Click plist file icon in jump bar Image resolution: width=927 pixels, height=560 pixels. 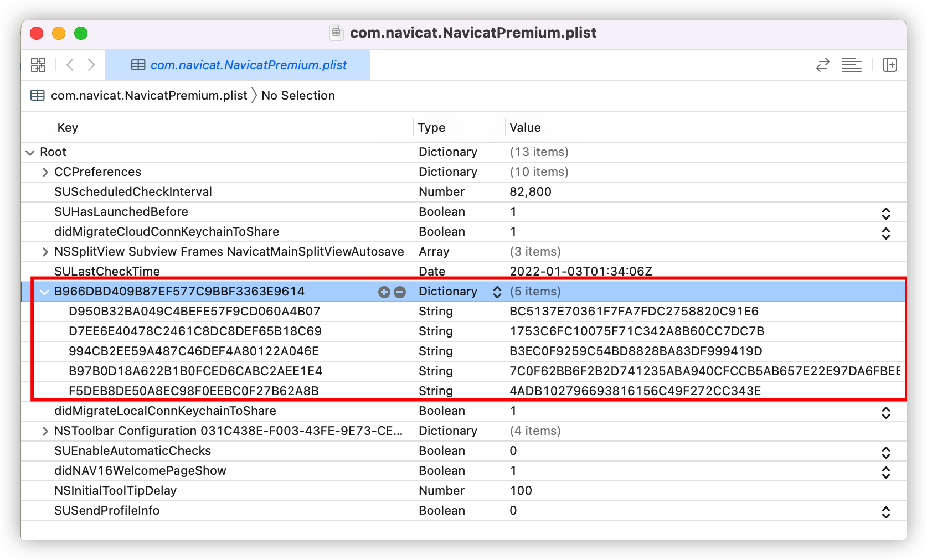tap(38, 95)
